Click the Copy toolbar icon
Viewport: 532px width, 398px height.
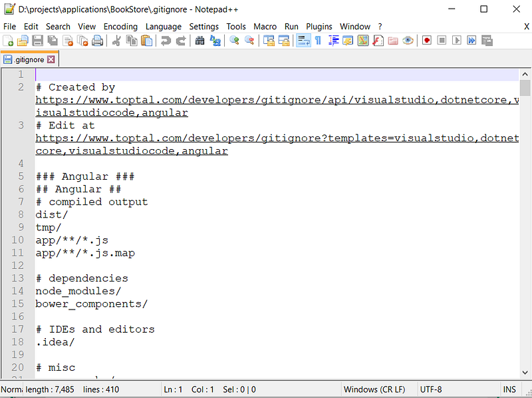[131, 41]
